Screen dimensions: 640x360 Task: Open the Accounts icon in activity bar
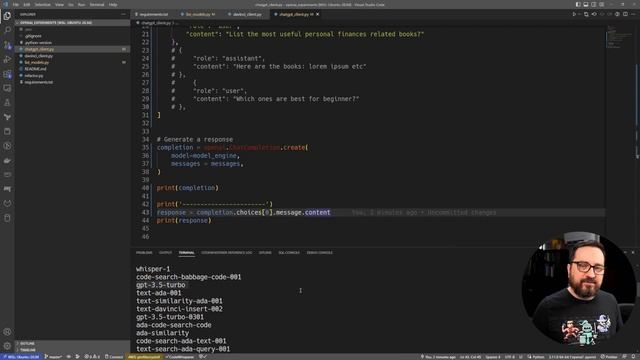pyautogui.click(x=7, y=332)
